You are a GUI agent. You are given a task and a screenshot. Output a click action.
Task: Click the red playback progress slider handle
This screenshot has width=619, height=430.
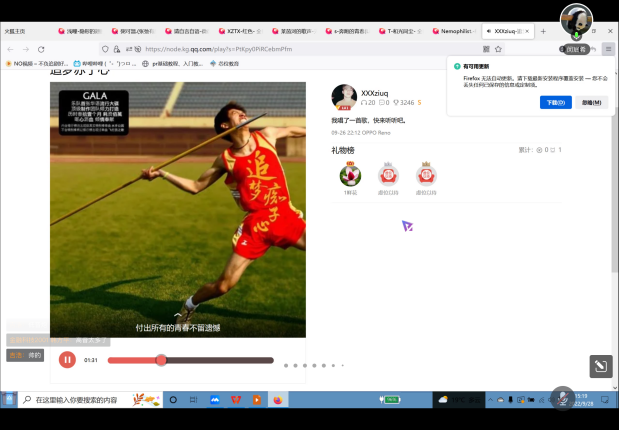[x=161, y=360]
